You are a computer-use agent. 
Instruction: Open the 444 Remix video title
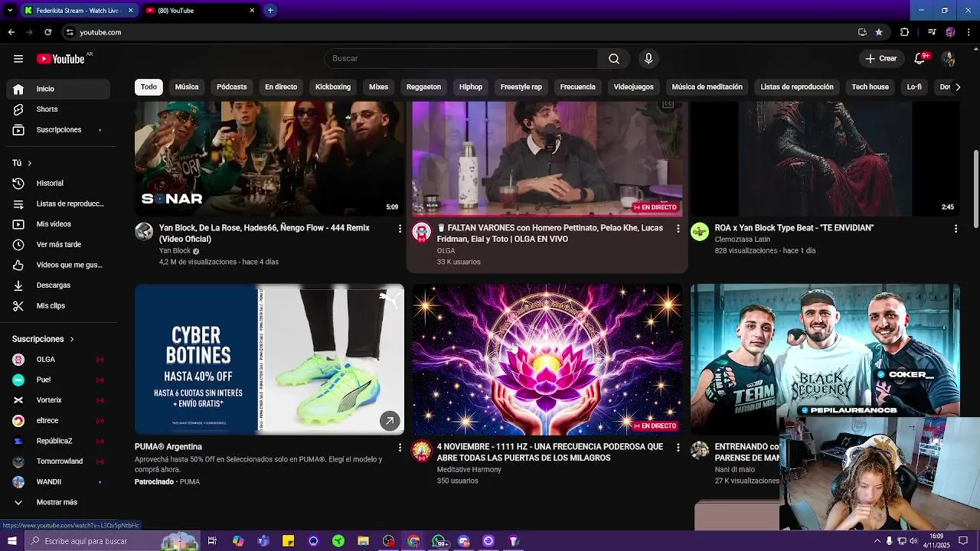pos(264,233)
